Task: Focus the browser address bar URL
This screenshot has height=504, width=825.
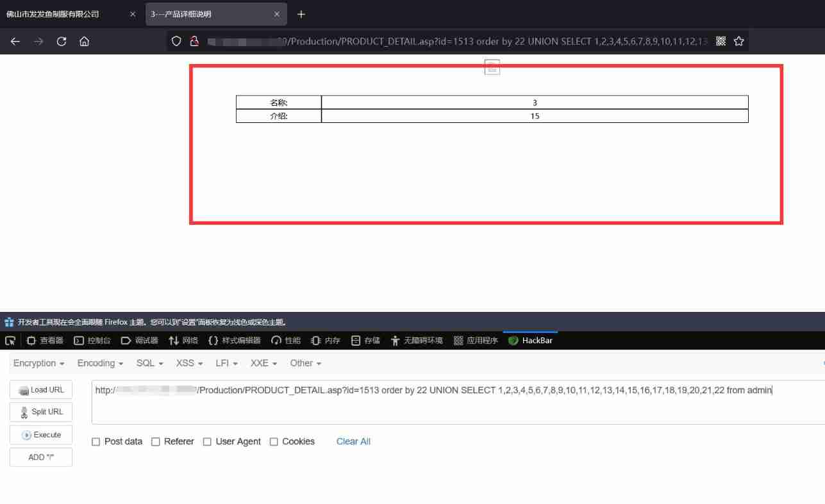Action: coord(458,41)
